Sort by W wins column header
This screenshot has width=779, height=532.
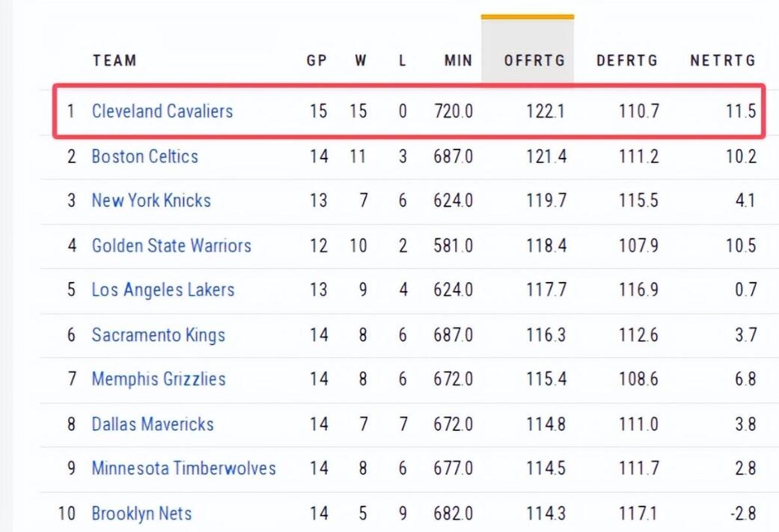coord(361,61)
